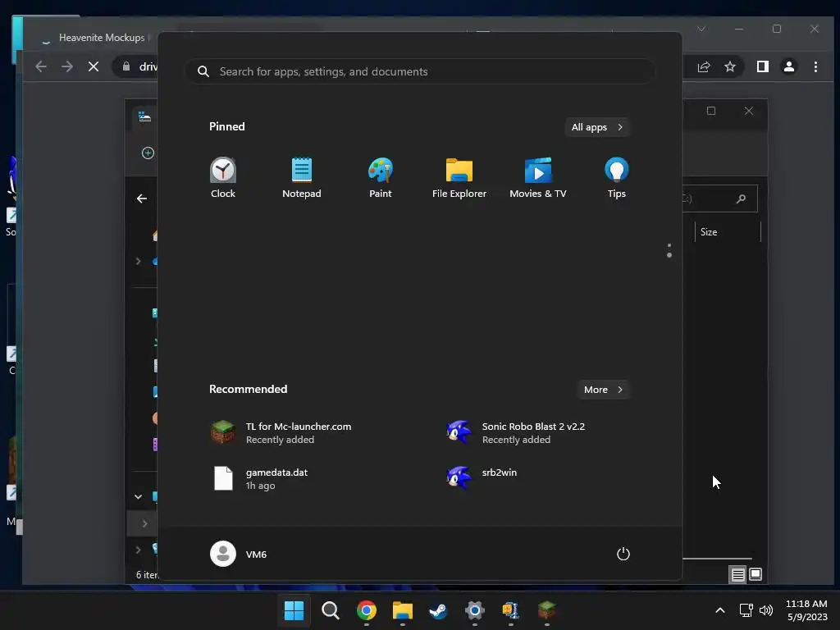
Task: Open the VM6 user account menu
Action: [x=239, y=554]
